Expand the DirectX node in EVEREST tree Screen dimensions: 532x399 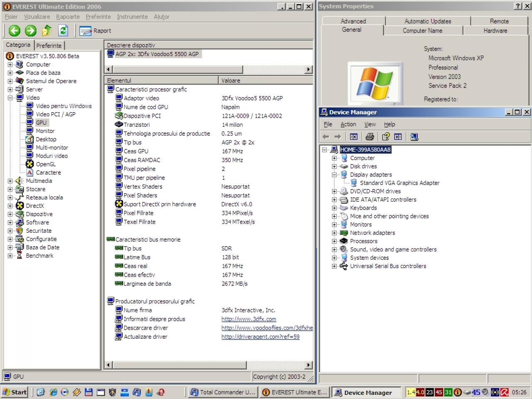coord(10,206)
